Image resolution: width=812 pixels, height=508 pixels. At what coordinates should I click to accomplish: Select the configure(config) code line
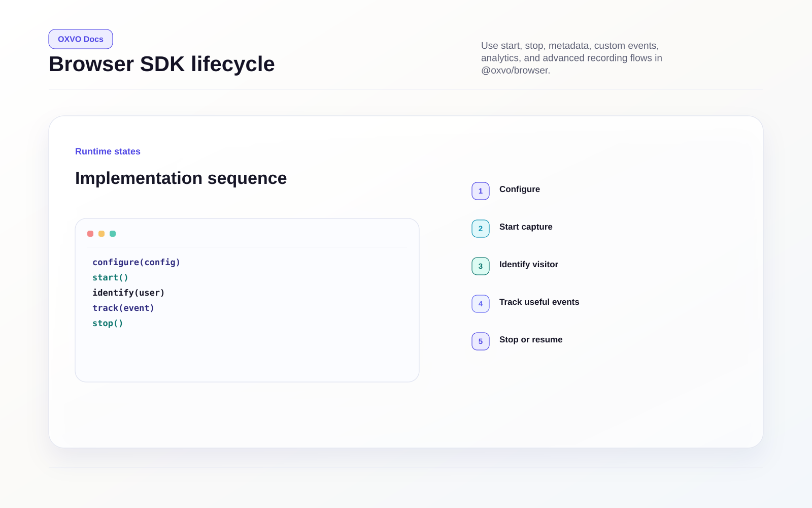point(136,262)
